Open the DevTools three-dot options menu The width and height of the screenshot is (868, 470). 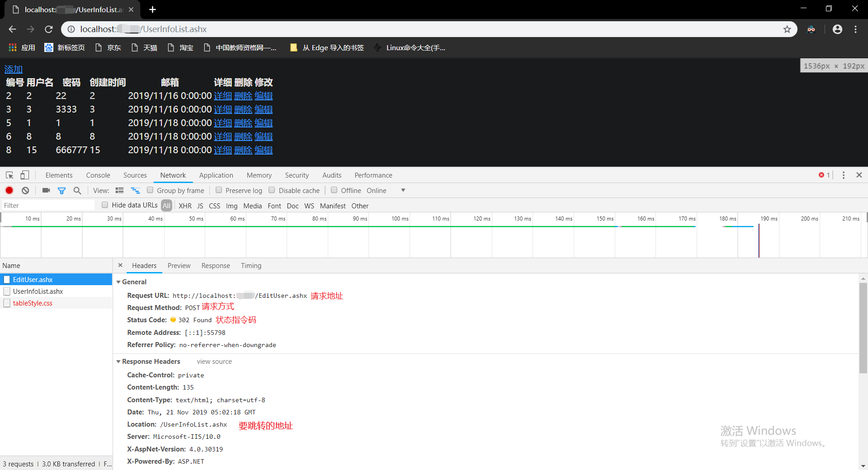(x=843, y=175)
